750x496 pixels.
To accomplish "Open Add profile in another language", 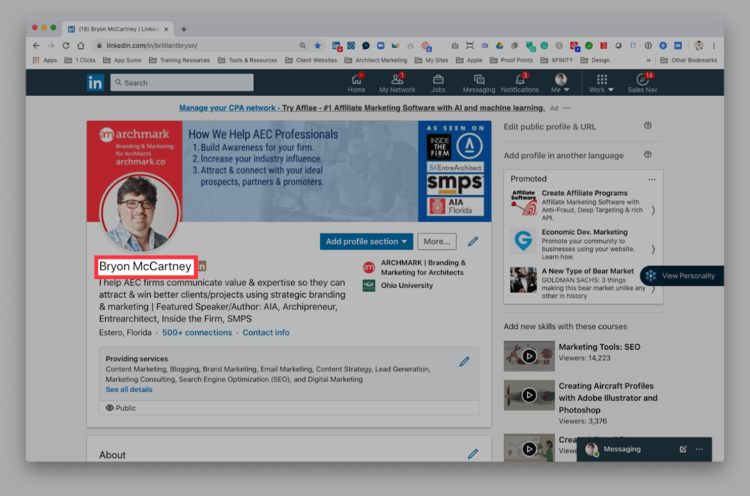I will pos(563,155).
